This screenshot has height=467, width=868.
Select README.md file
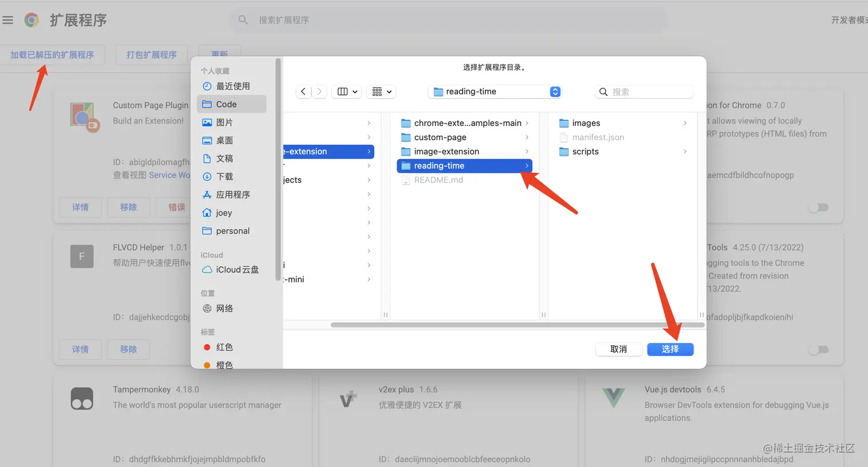tap(464, 180)
